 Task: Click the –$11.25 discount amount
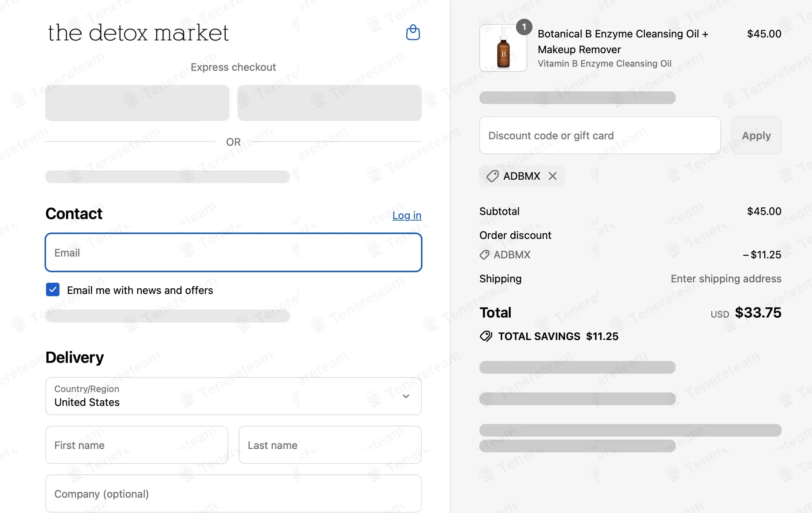pyautogui.click(x=762, y=255)
